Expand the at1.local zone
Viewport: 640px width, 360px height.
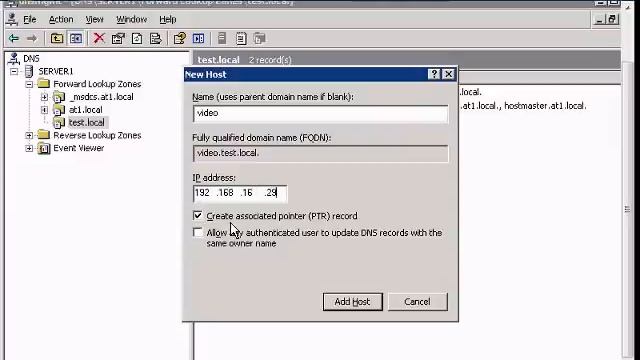pos(44,110)
